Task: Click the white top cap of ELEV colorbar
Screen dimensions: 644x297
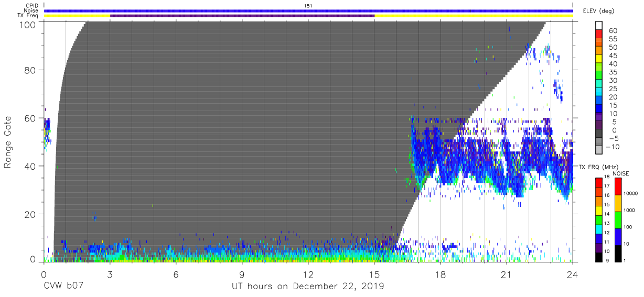Action: [599, 26]
